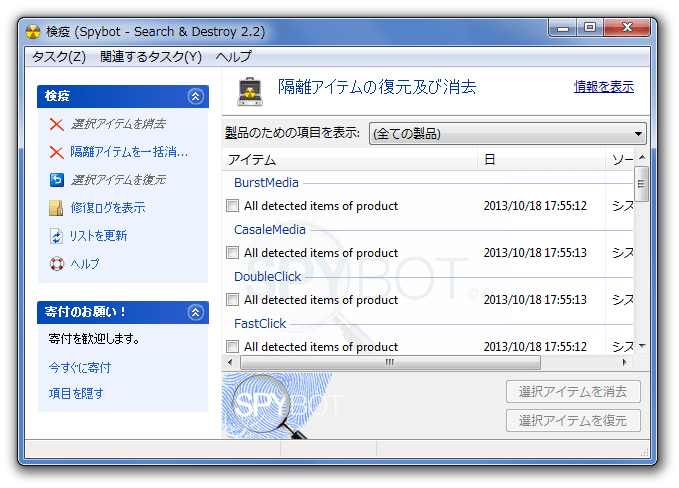The width and height of the screenshot is (679, 488).
Task: Click the 情報を表示 link
Action: [604, 87]
